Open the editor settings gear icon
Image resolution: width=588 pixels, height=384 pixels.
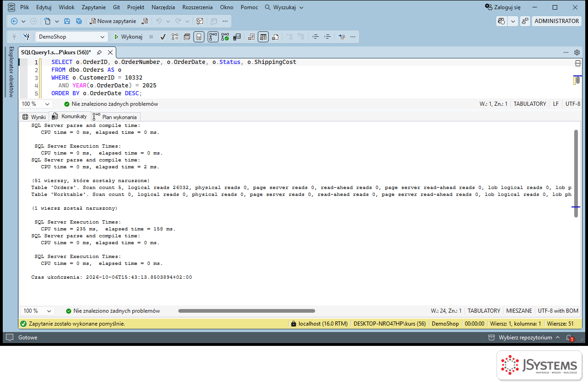point(577,52)
